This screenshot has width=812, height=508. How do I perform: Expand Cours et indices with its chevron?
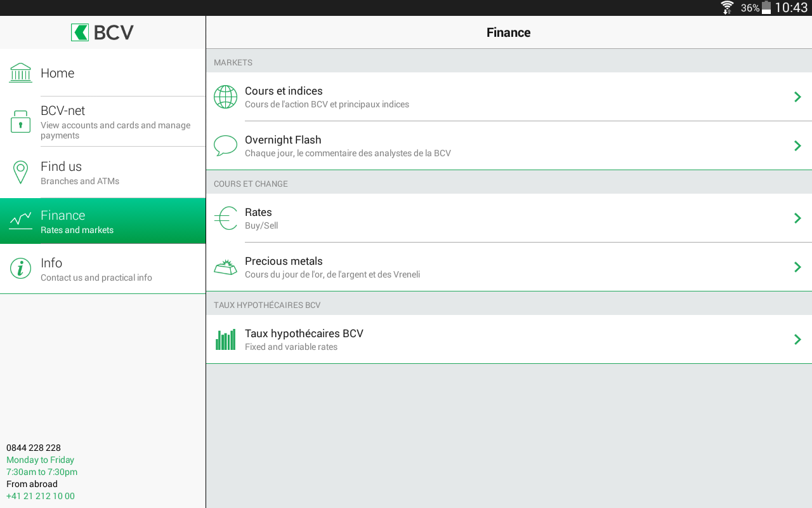(x=797, y=97)
